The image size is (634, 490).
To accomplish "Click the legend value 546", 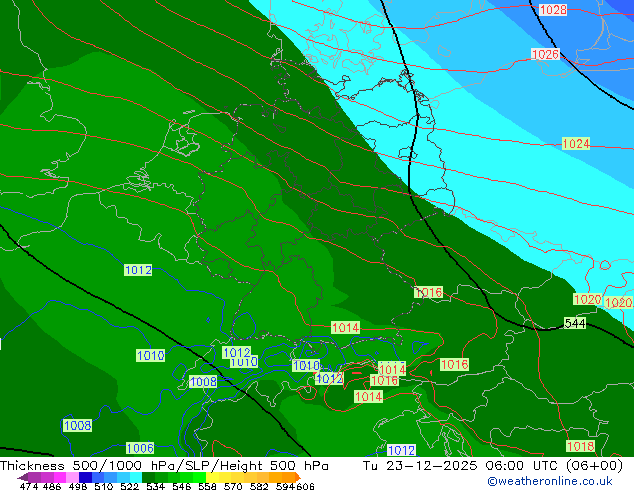I will [182, 486].
